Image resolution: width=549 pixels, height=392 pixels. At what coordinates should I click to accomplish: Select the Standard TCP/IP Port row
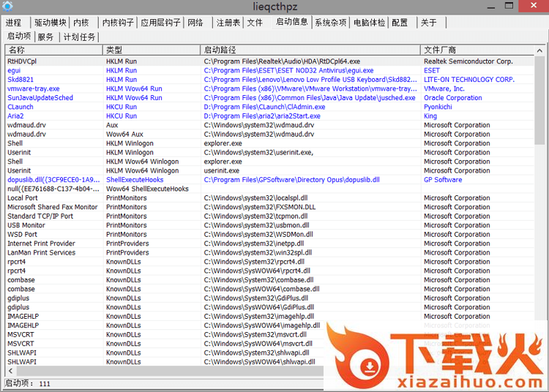269,216
